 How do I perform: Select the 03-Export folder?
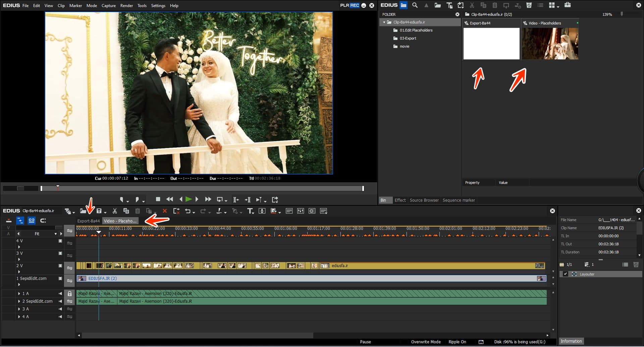[x=408, y=38]
